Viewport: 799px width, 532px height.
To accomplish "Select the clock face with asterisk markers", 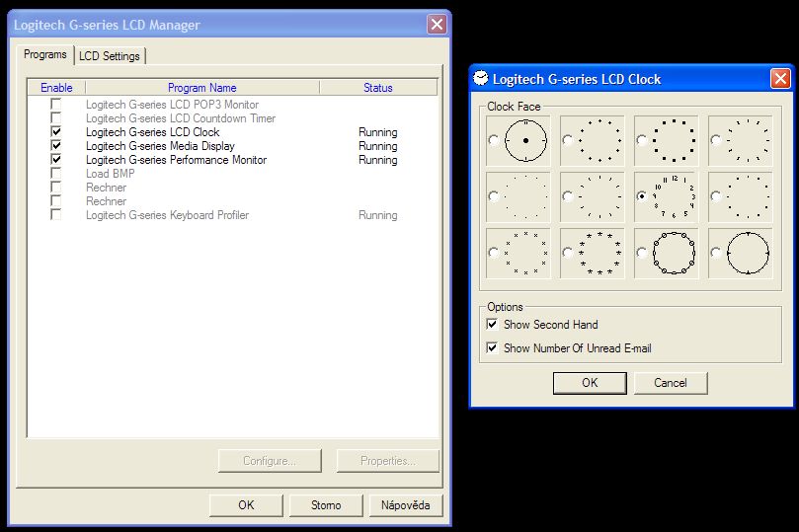I will (568, 253).
